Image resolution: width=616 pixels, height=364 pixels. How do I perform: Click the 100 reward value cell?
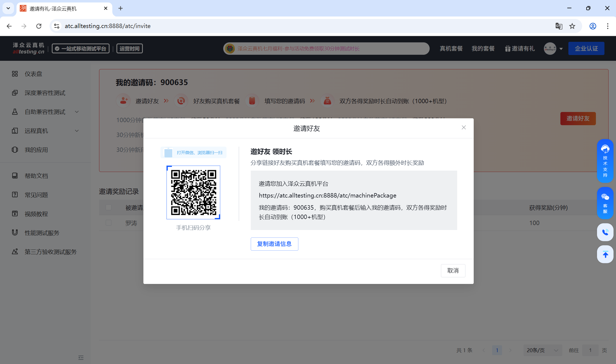click(534, 223)
